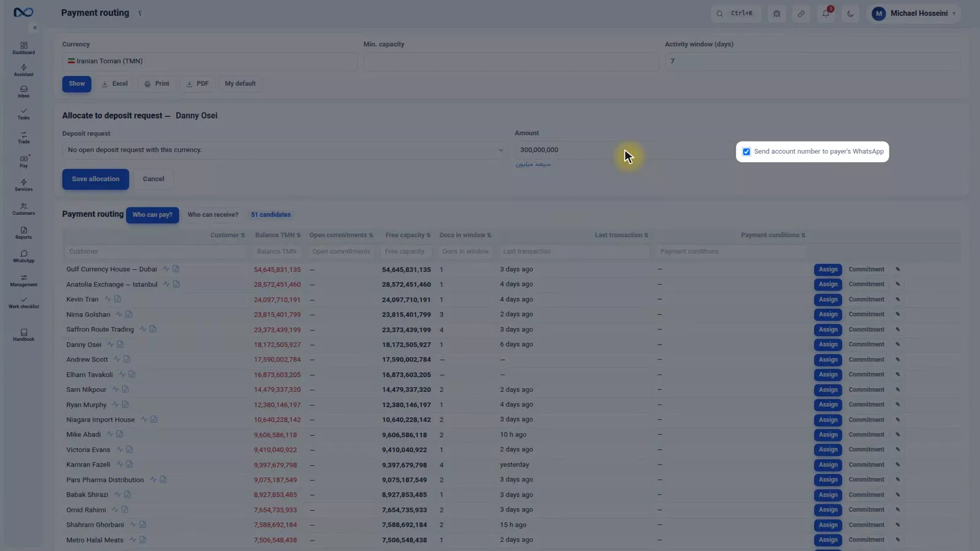Screen dimensions: 980x551
Task: Sort by Balance TMN column
Action: pos(277,235)
